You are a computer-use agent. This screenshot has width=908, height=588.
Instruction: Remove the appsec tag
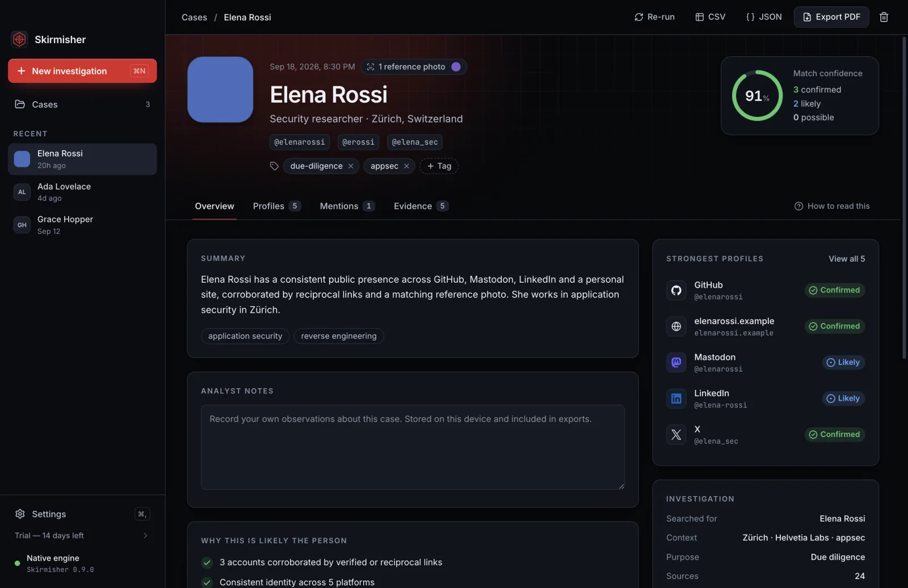click(x=406, y=166)
